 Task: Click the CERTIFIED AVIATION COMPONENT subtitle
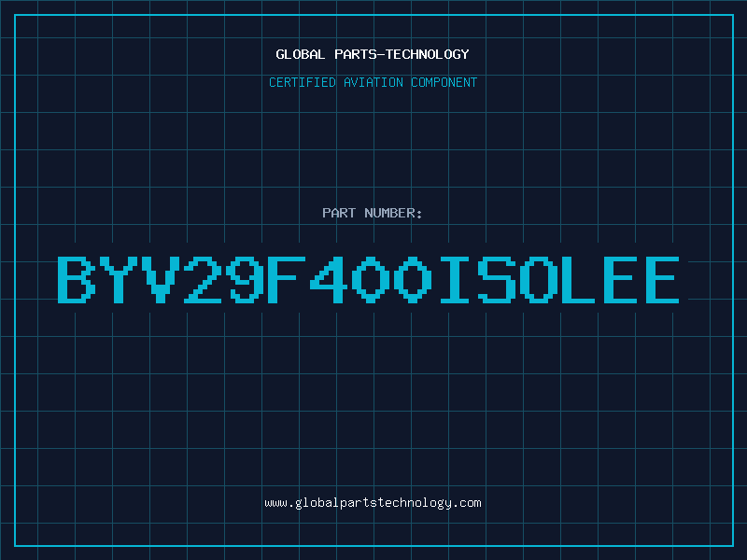[x=373, y=82]
